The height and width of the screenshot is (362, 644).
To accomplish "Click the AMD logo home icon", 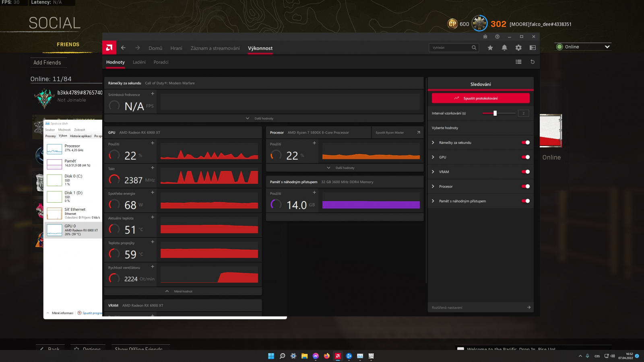I will pos(109,48).
